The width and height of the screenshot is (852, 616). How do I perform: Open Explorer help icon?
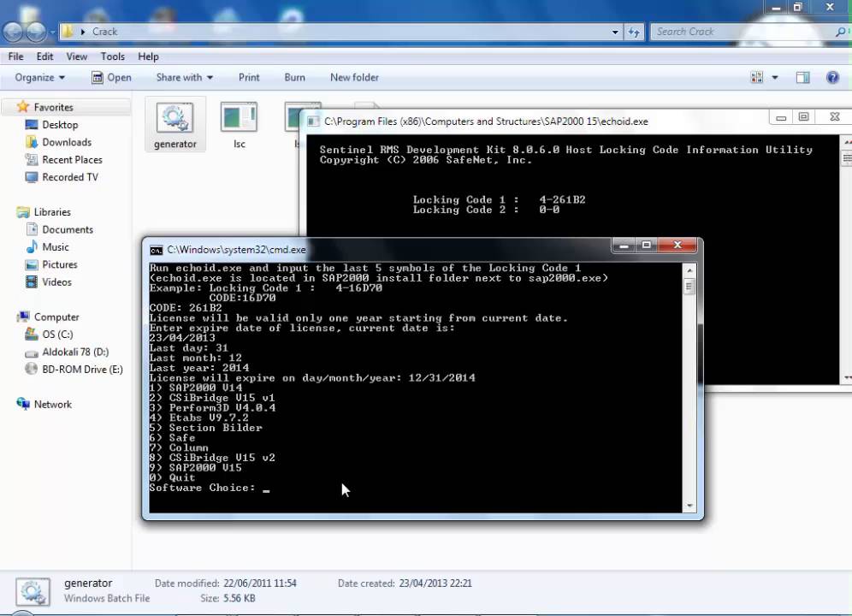click(831, 77)
